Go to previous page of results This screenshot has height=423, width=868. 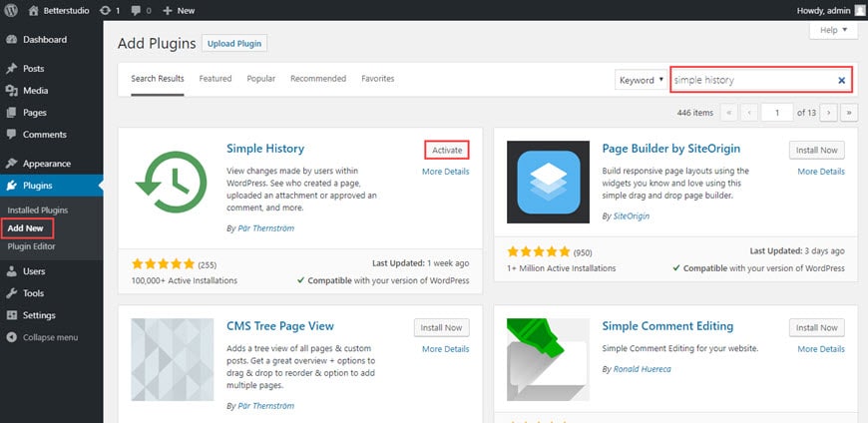pos(749,113)
